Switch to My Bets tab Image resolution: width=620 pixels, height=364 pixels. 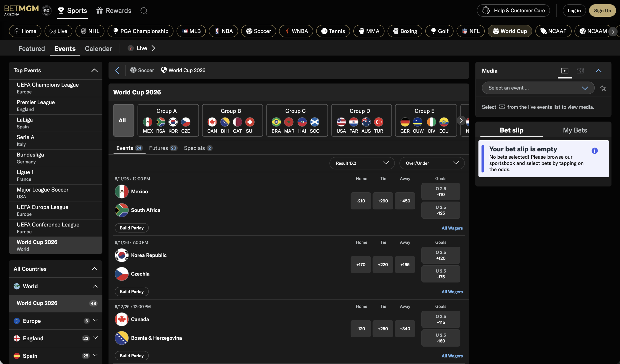pyautogui.click(x=575, y=130)
